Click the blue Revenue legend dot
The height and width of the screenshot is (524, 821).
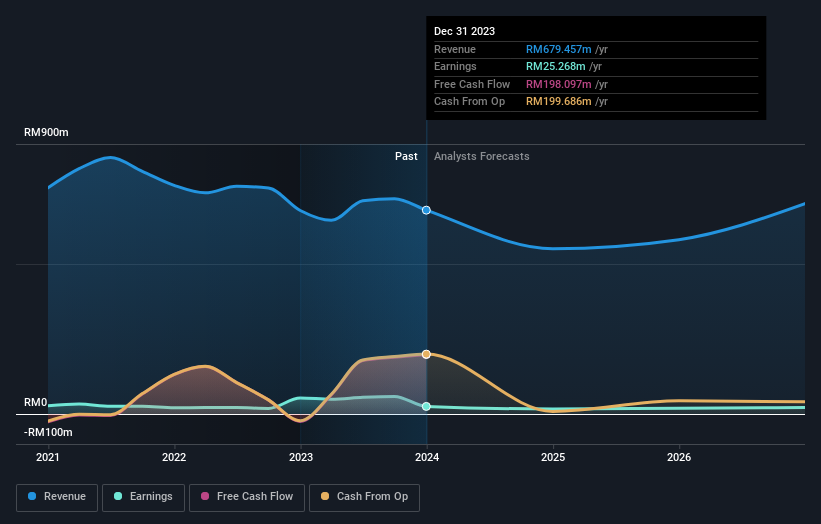tap(32, 496)
